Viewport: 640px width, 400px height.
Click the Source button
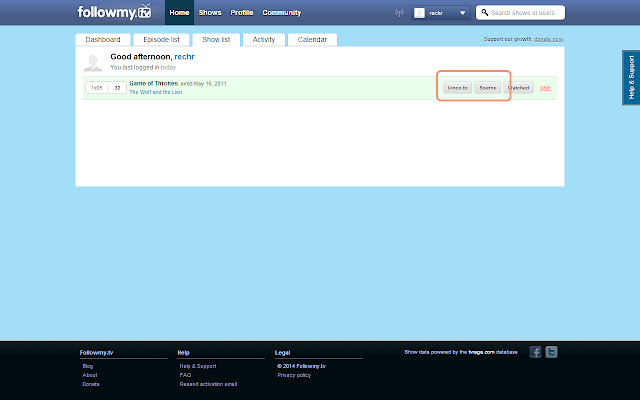pos(488,88)
